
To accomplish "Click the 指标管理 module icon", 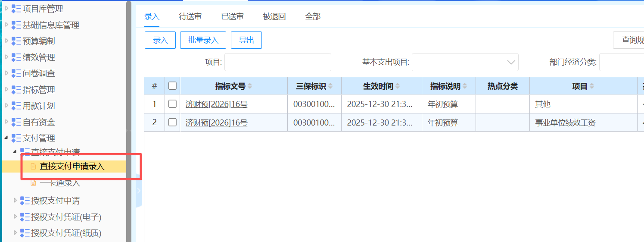I will tap(16, 90).
